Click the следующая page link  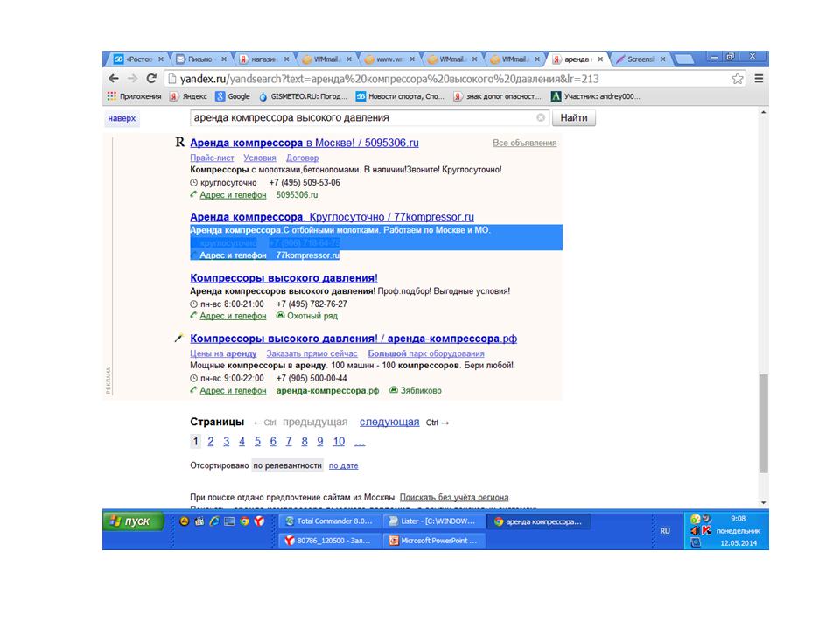(389, 422)
